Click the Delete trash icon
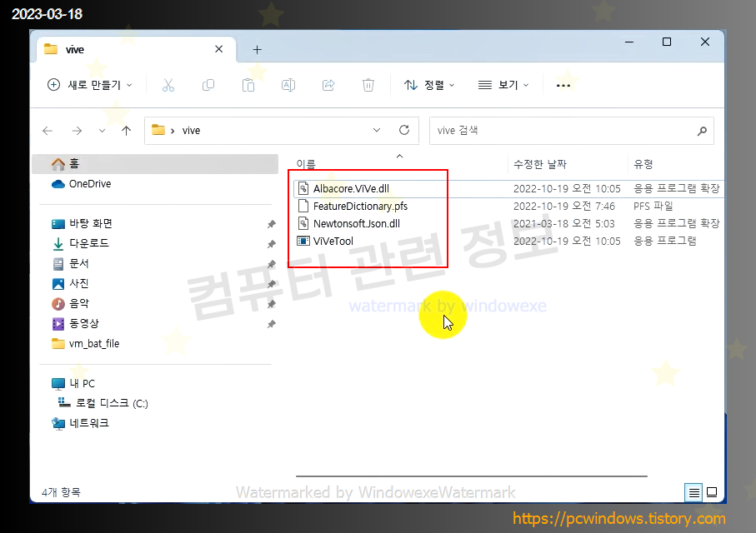This screenshot has height=533, width=756. [368, 85]
